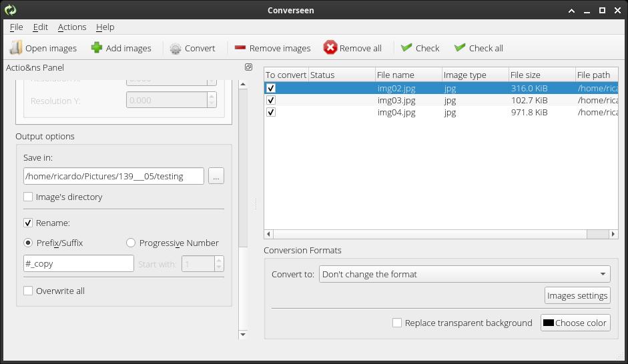Image resolution: width=628 pixels, height=364 pixels.
Task: Click the Open images toolbar icon
Action: tap(16, 48)
